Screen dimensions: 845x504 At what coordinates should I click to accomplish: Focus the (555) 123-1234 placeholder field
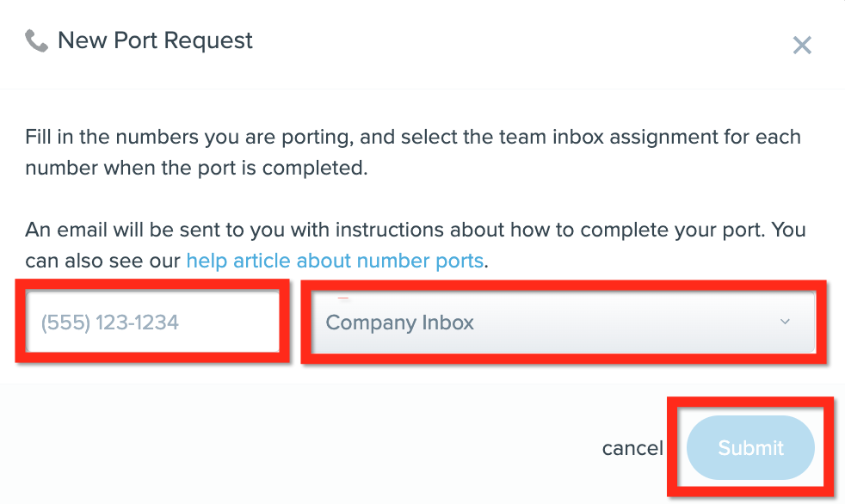click(x=153, y=322)
